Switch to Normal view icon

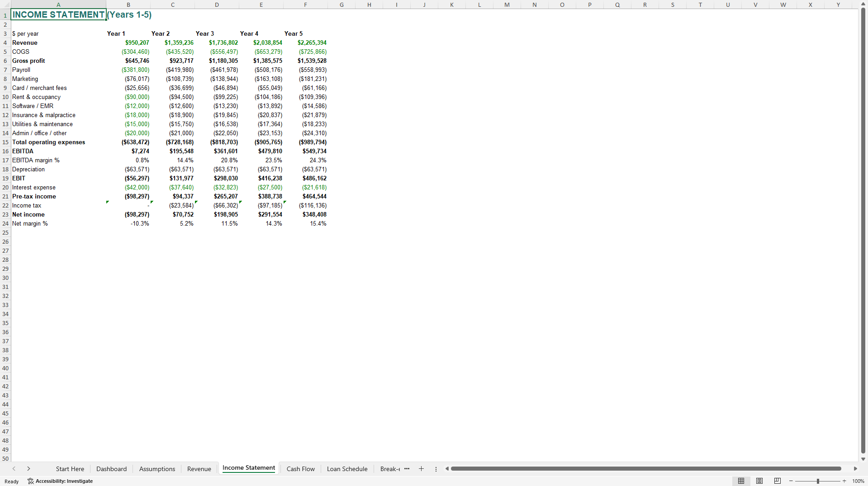tap(741, 481)
